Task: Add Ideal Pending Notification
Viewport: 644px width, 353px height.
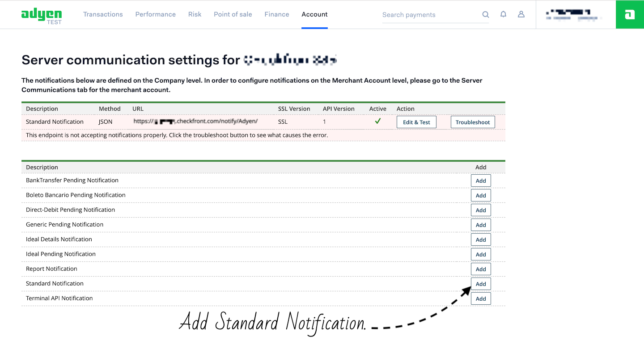Action: [481, 254]
